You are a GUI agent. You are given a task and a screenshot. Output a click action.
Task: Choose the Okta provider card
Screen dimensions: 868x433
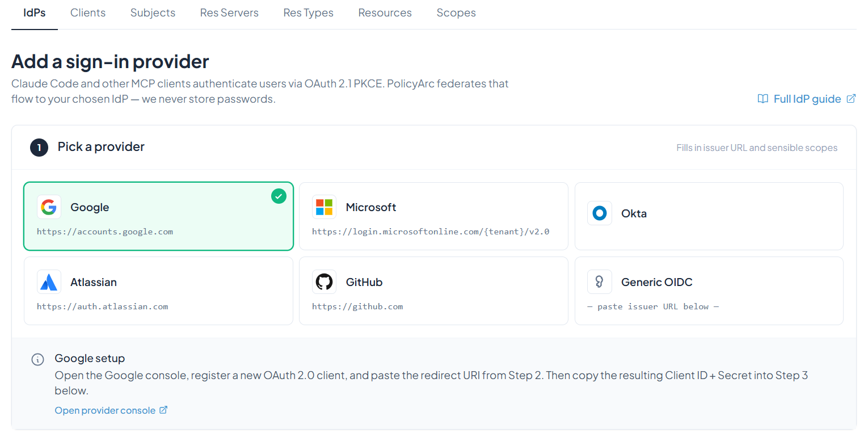coord(709,216)
